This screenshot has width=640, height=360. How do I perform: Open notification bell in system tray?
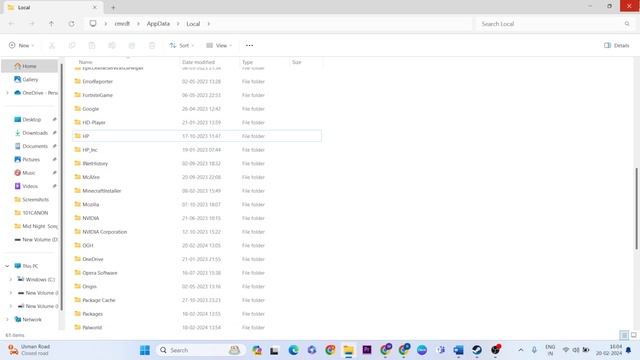coord(629,350)
